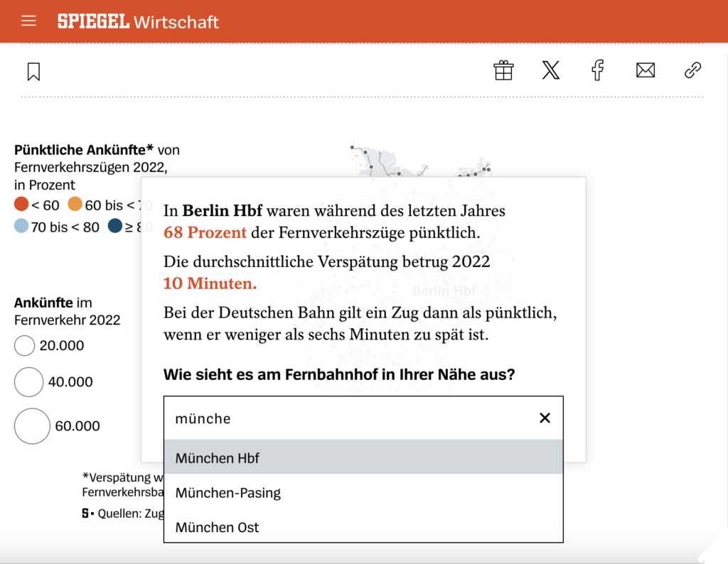The width and height of the screenshot is (728, 564).
Task: Pick München Ost in the dropdown
Action: pos(363,527)
